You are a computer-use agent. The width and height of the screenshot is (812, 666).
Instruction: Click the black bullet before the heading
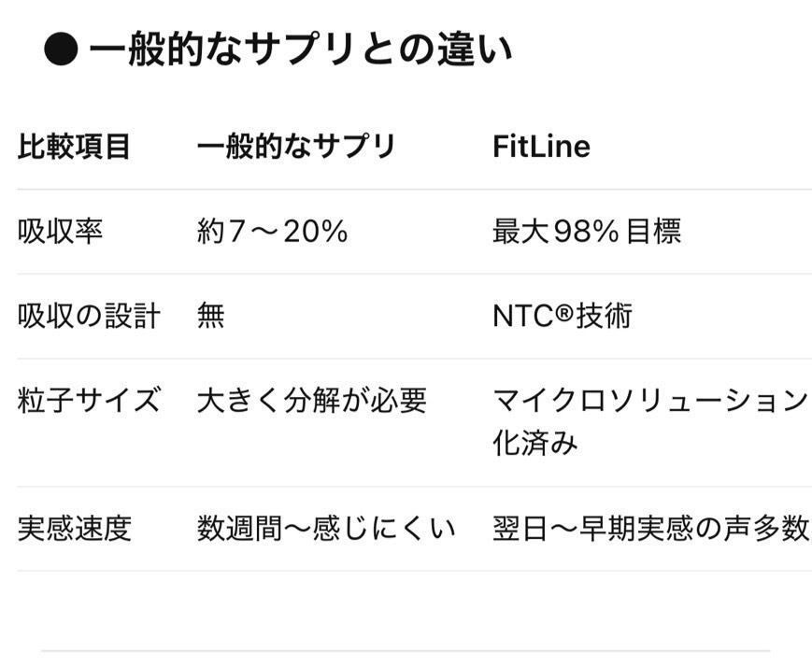click(61, 51)
